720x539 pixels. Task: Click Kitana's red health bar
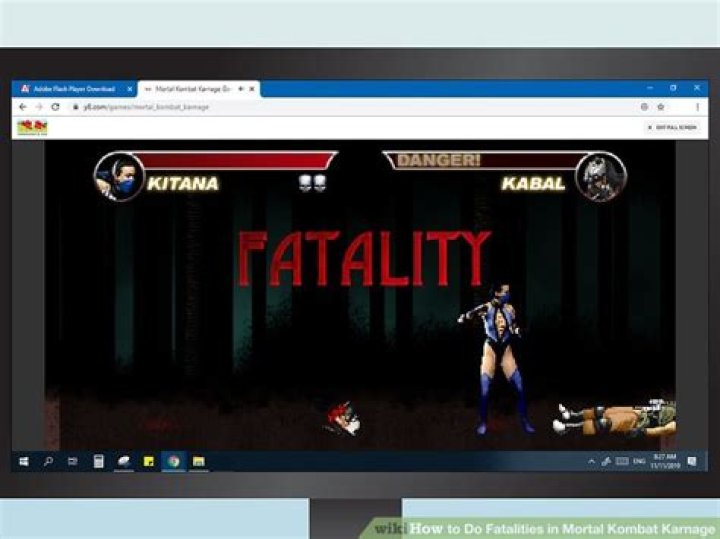tap(235, 161)
